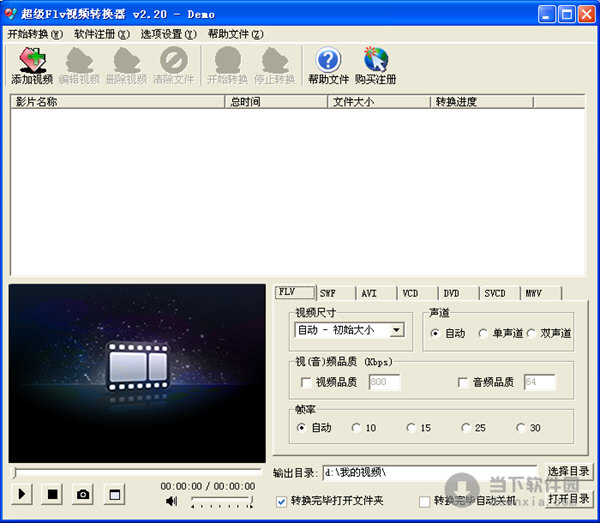Enable 转换完毕自动关机 checkbox
Viewport: 600px width, 523px height.
pyautogui.click(x=424, y=501)
